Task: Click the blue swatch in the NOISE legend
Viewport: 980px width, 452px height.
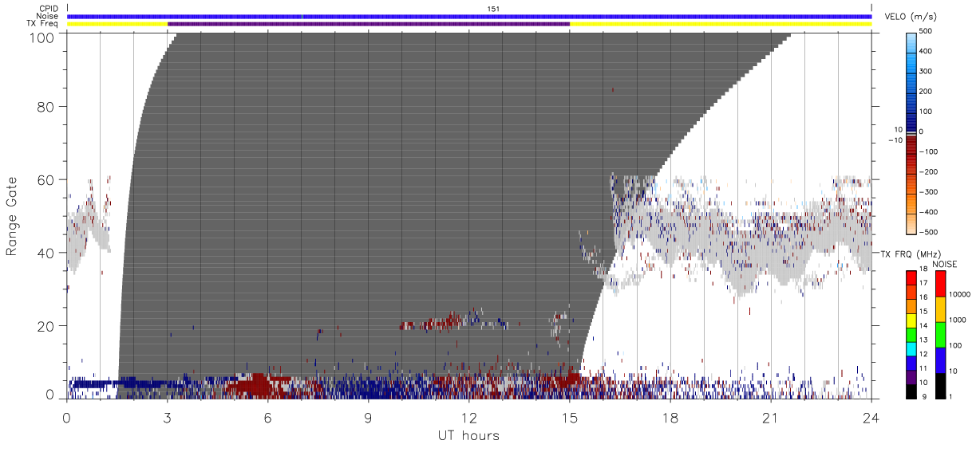Action: tap(941, 360)
